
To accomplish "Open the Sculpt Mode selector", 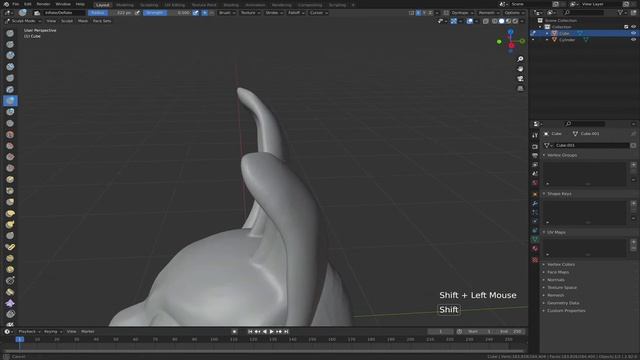I will tap(23, 21).
